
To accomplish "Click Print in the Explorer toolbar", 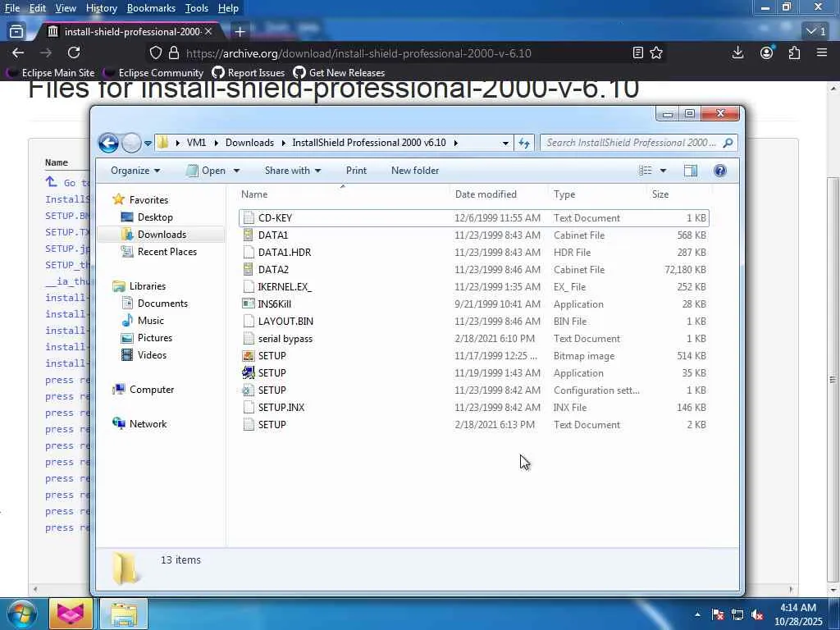I will tap(356, 171).
